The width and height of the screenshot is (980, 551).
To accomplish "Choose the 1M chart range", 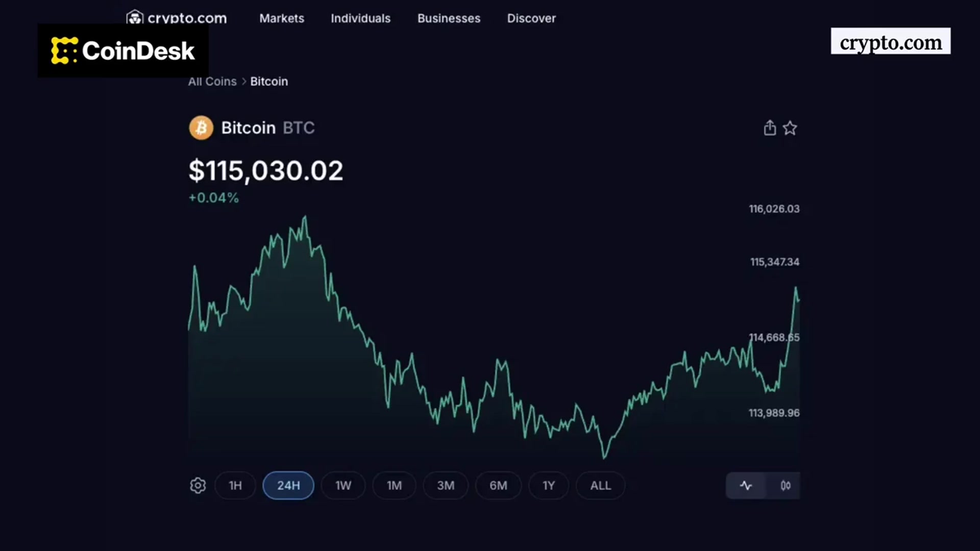I will tap(394, 485).
